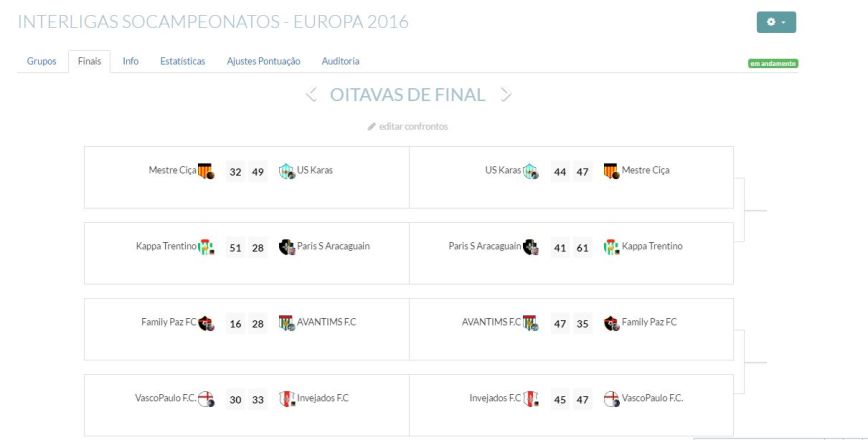
Task: Open the Info tab
Action: 130,61
